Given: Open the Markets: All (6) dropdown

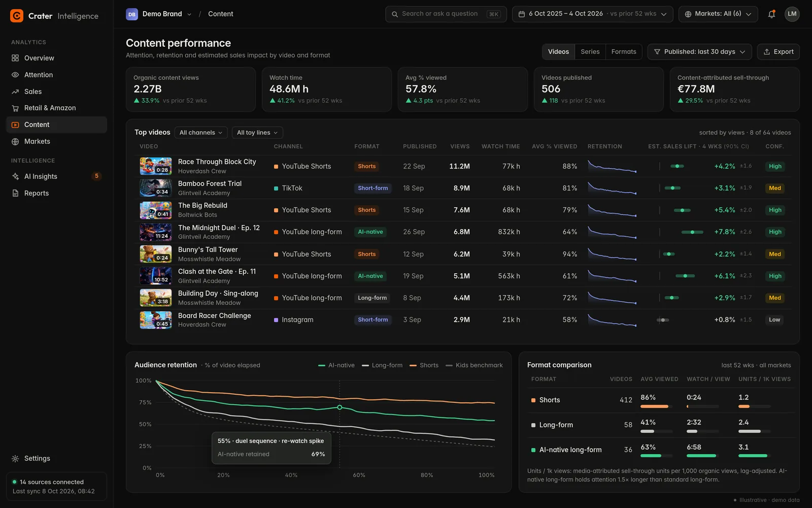Looking at the screenshot, I should pos(718,14).
